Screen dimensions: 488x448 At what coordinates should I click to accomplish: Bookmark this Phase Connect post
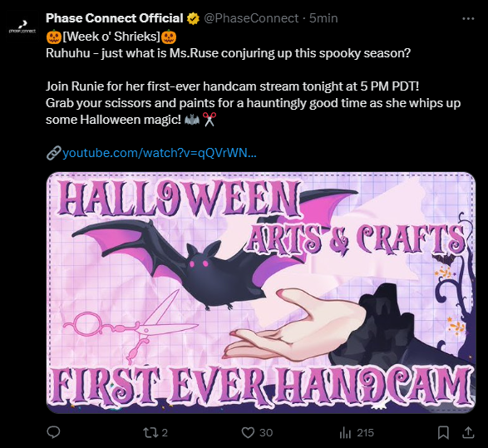443,432
